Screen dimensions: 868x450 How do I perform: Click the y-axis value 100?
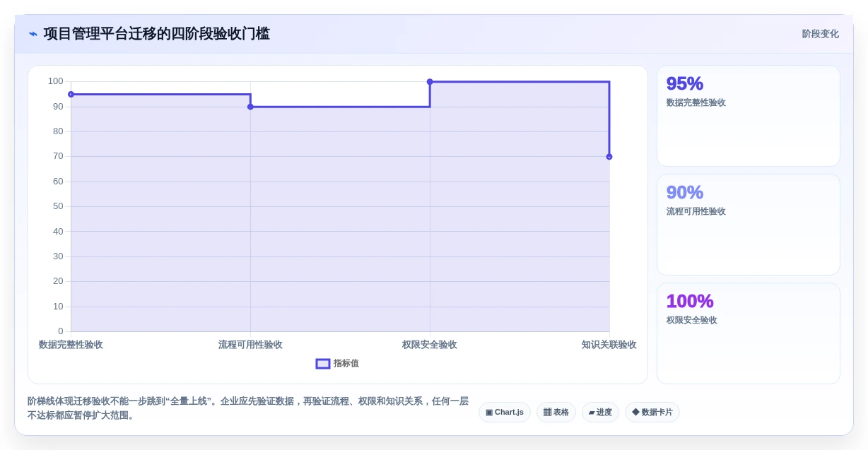(x=56, y=81)
